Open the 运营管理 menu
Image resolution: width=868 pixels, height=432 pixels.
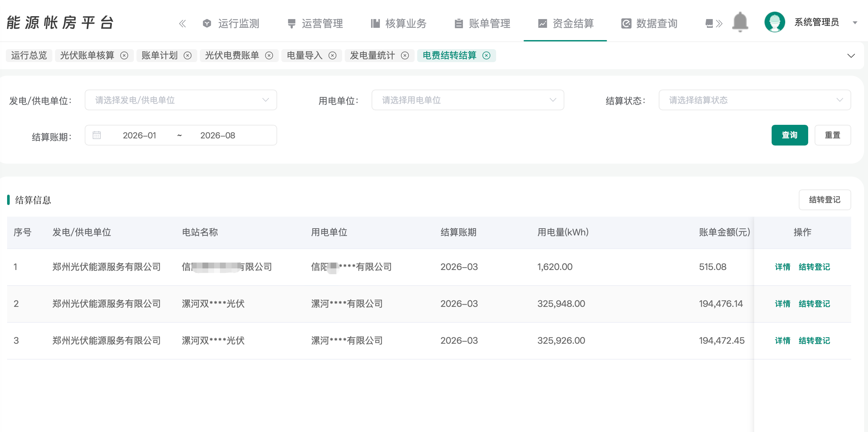tap(315, 24)
